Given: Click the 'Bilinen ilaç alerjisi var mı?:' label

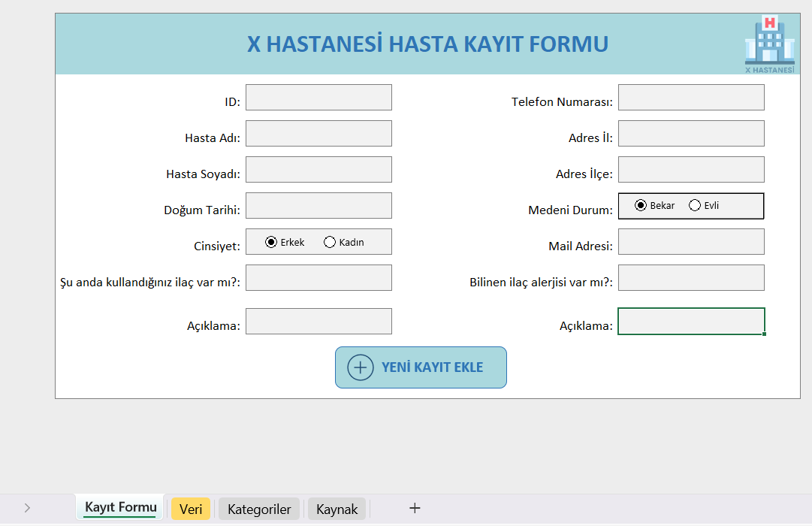Looking at the screenshot, I should 541,283.
